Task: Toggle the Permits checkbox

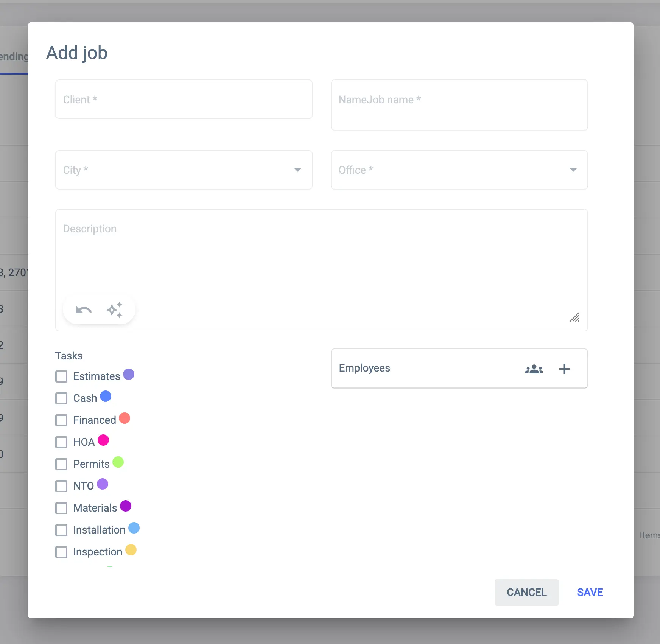Action: [x=61, y=464]
